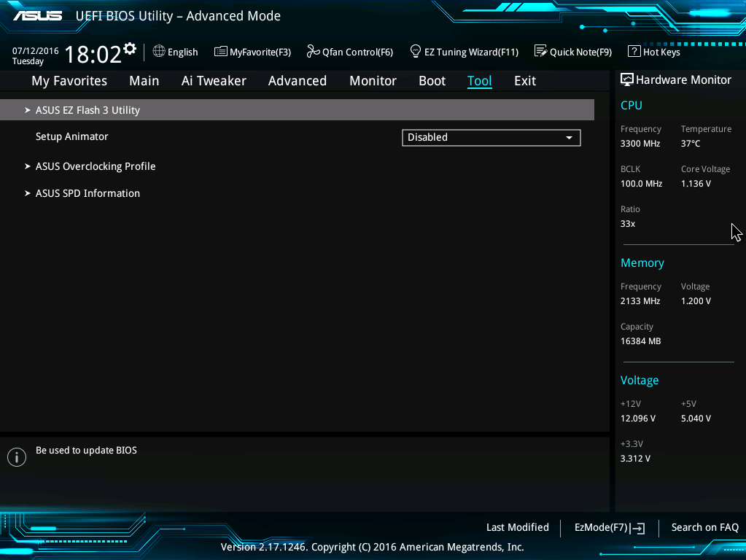746x560 pixels.
Task: Click Last Modified
Action: coord(517,527)
